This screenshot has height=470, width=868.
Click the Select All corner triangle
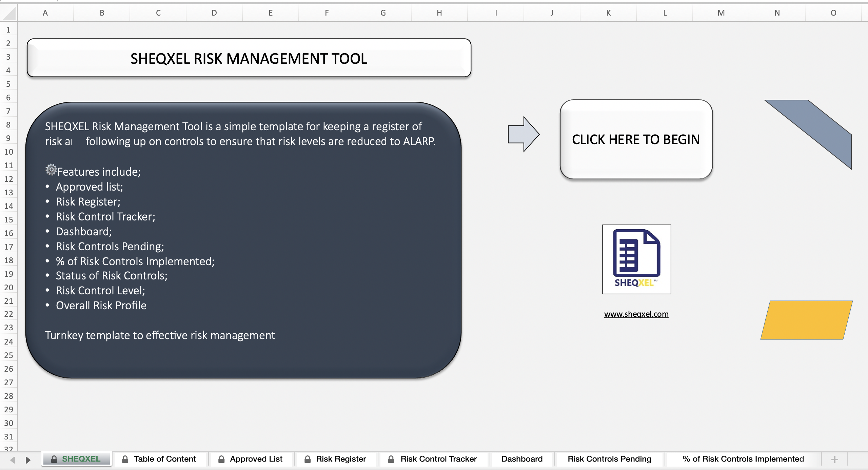coord(9,14)
